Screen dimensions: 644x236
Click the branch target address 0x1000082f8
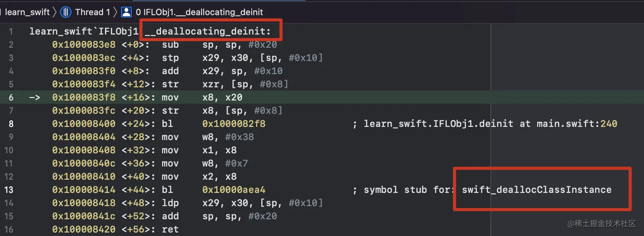click(234, 124)
